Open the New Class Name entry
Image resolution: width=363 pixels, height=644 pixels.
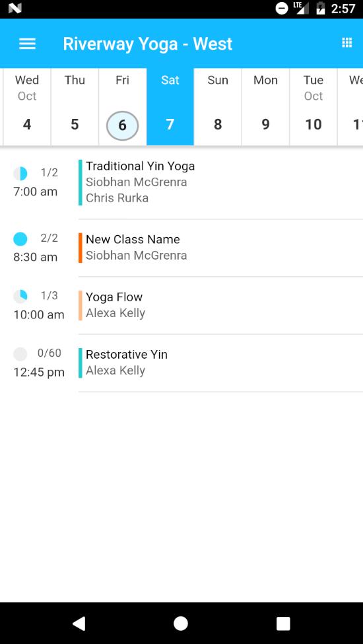click(220, 248)
